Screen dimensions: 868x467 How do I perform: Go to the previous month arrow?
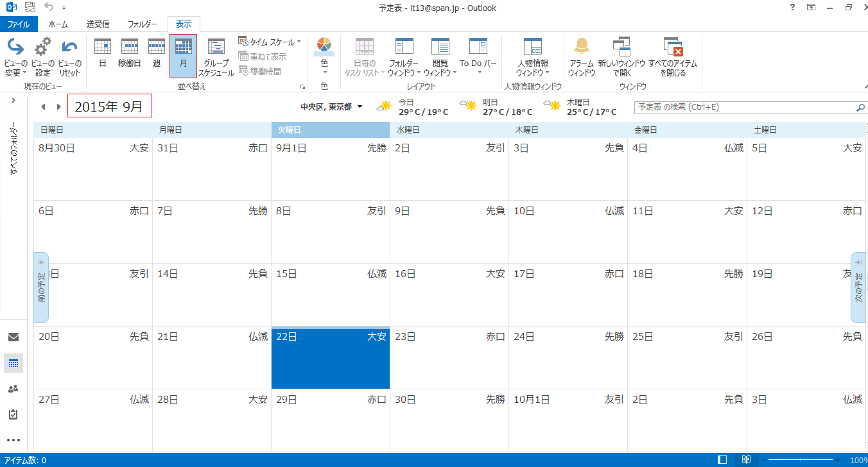click(42, 107)
